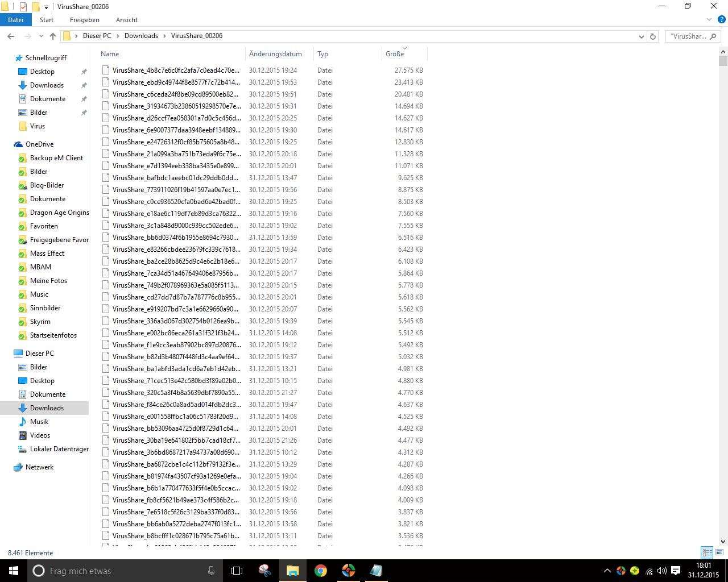Click the File Explorer taskbar icon

(x=292, y=571)
